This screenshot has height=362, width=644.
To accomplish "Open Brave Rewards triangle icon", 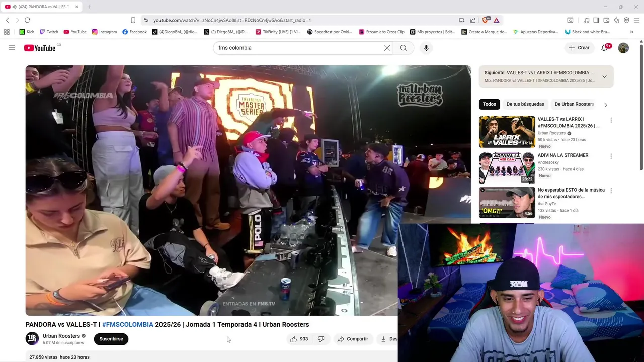I will click(496, 20).
